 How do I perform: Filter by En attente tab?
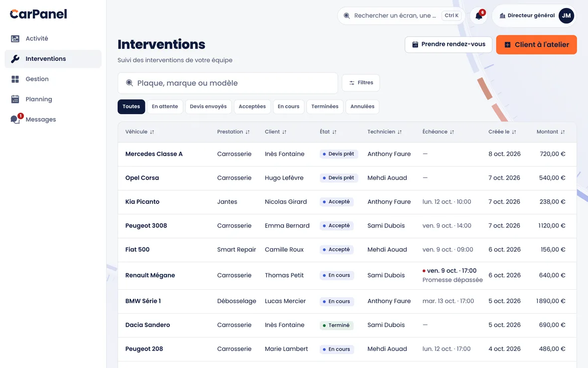[x=165, y=107]
